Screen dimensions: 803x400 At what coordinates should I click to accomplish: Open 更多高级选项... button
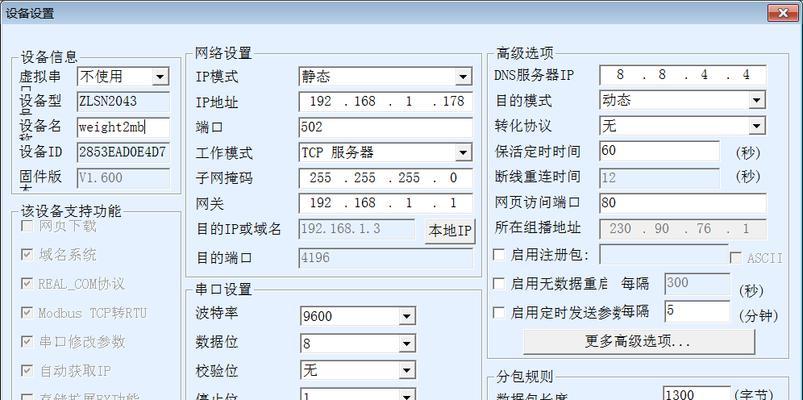click(639, 342)
